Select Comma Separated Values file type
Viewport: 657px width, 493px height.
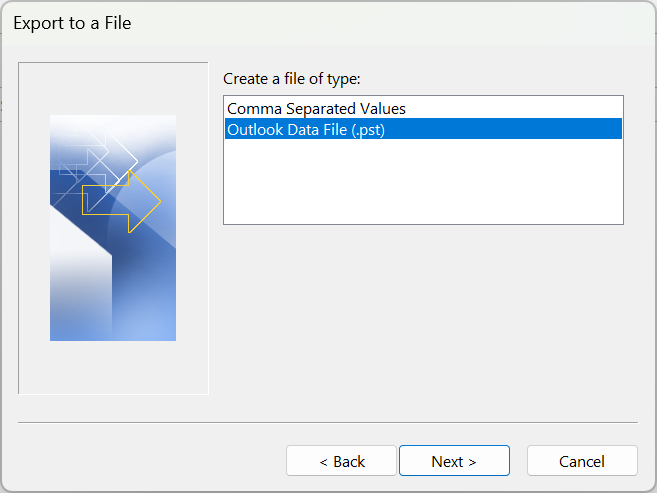(x=423, y=108)
